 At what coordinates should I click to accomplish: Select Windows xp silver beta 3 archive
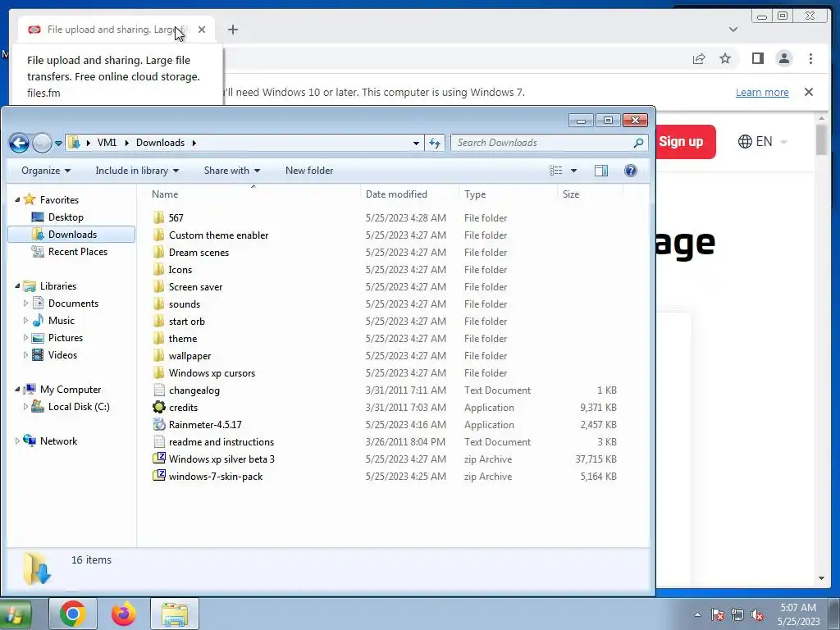click(x=221, y=459)
